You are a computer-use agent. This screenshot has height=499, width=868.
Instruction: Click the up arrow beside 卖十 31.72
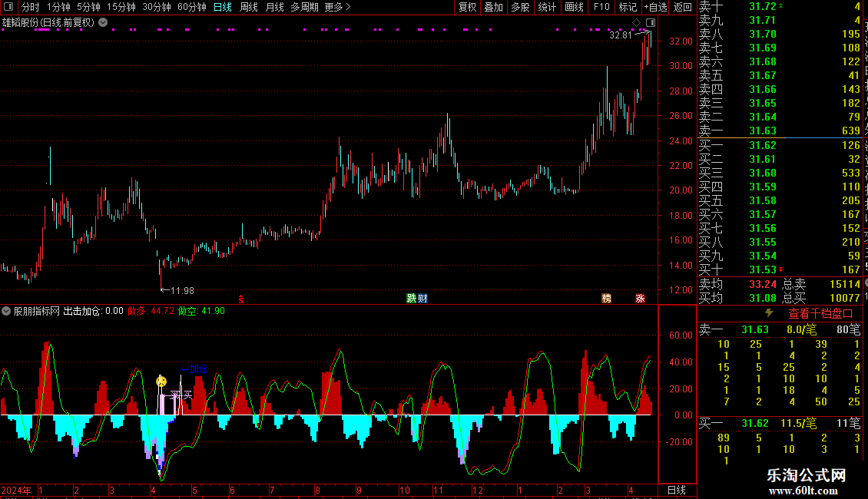[x=780, y=5]
